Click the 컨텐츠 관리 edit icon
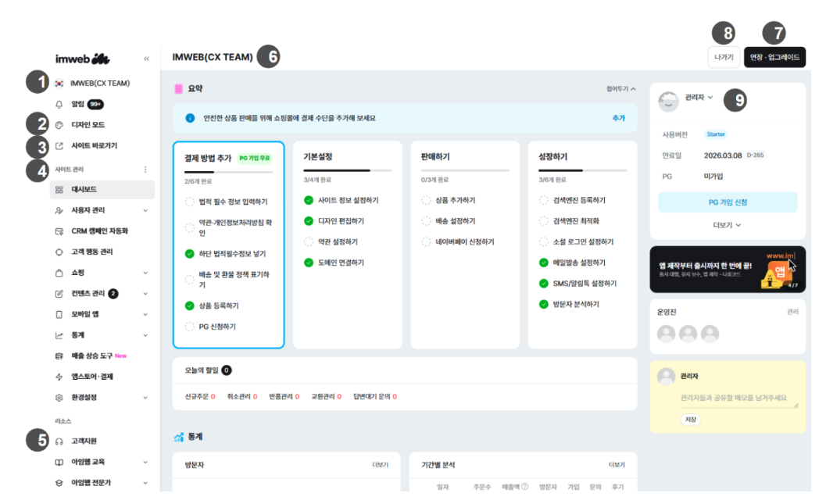The image size is (826, 504). (x=59, y=293)
